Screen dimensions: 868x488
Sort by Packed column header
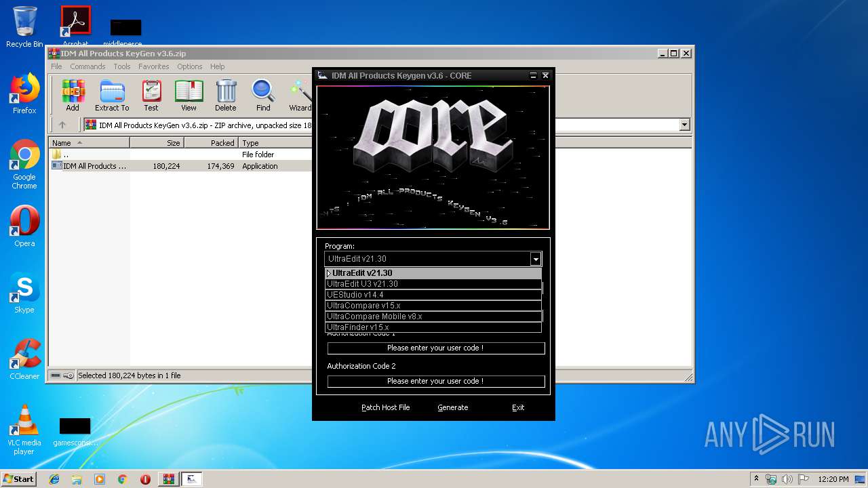[211, 143]
